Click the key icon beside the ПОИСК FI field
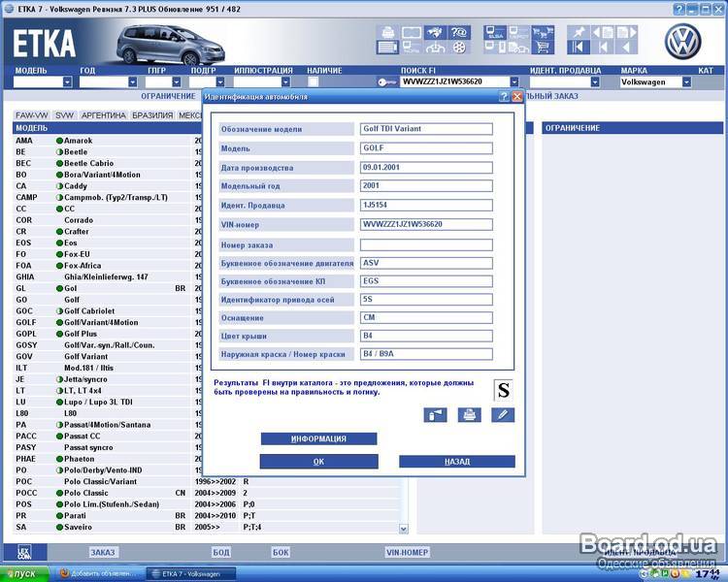Screen dimensions: 728x582 pyautogui.click(x=387, y=82)
